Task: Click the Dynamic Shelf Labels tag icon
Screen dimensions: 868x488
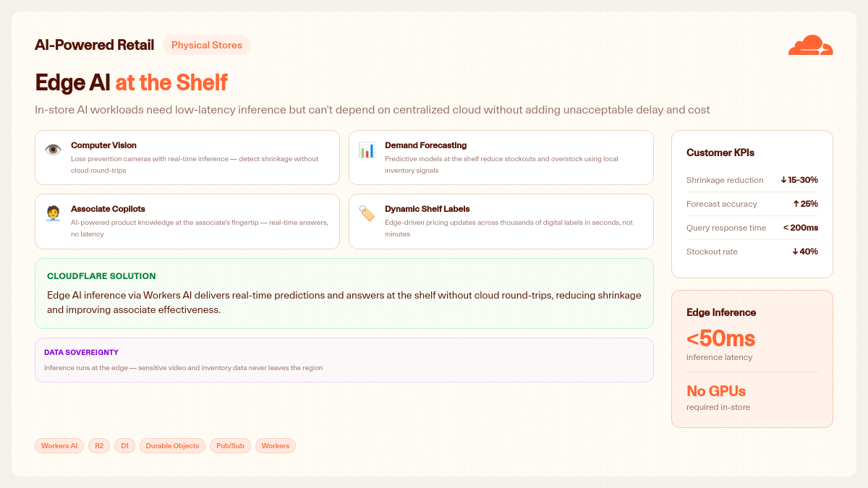Action: pos(367,213)
